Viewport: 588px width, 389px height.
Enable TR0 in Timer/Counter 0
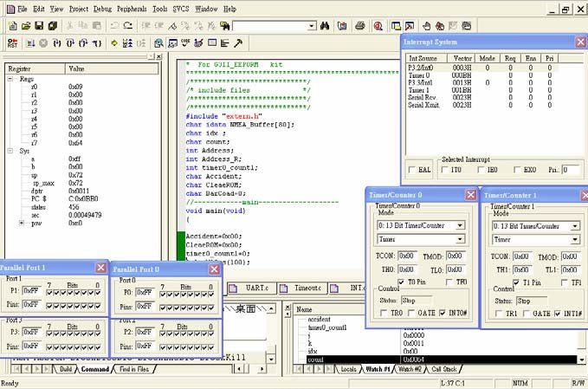(x=384, y=313)
